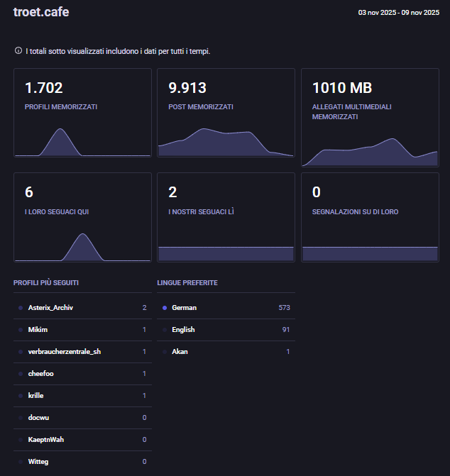Open the krille profile
The width and height of the screenshot is (450, 476).
tap(38, 395)
